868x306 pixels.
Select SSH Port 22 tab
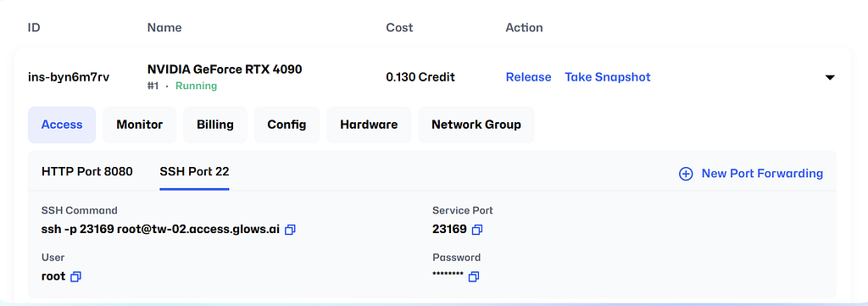[x=194, y=171]
